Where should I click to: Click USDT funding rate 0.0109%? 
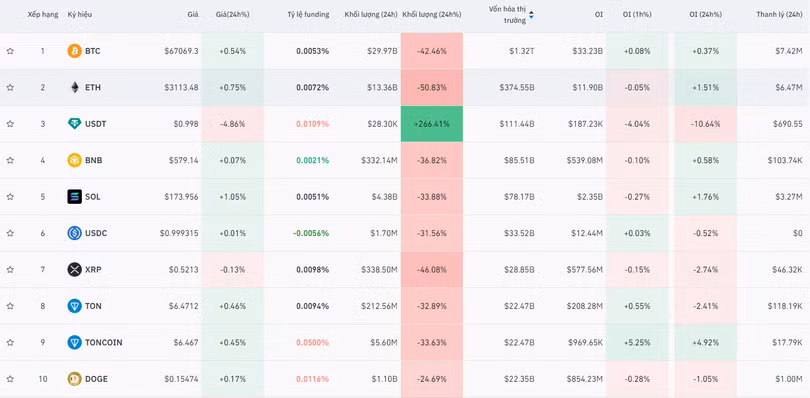(x=313, y=124)
